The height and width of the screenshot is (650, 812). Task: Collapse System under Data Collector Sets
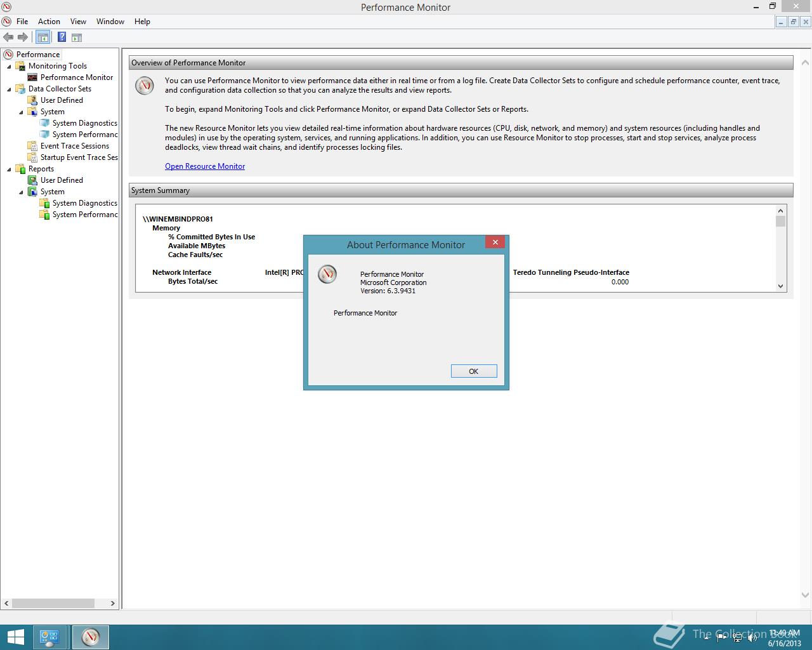pos(22,112)
